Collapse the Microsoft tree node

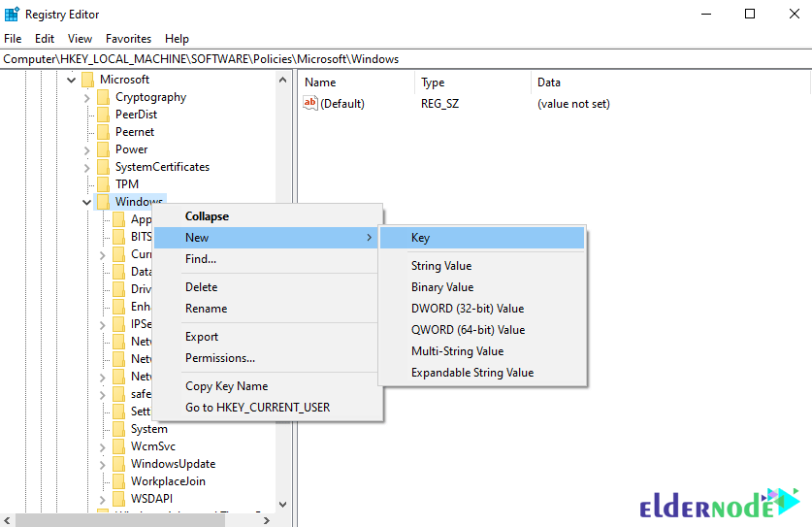click(72, 80)
